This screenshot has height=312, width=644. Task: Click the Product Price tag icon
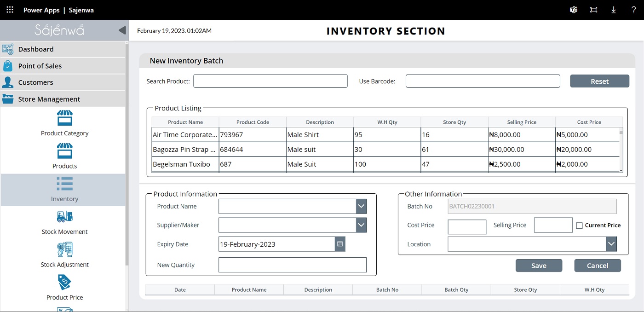coord(64,282)
